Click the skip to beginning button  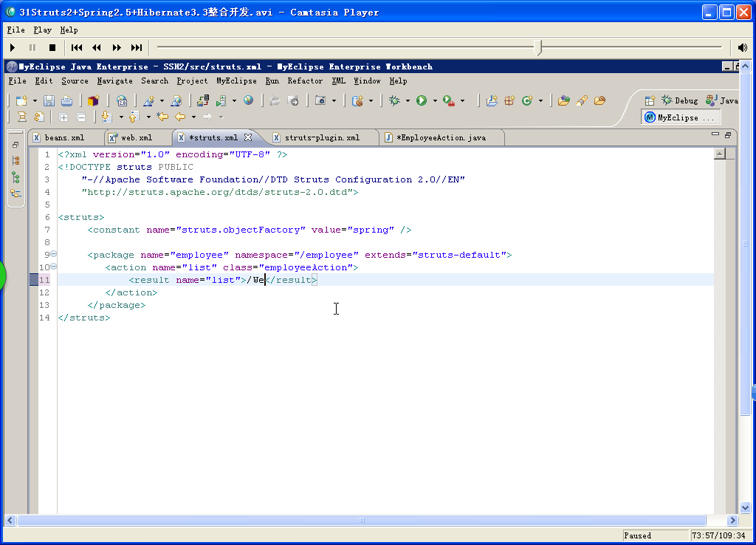click(x=77, y=47)
